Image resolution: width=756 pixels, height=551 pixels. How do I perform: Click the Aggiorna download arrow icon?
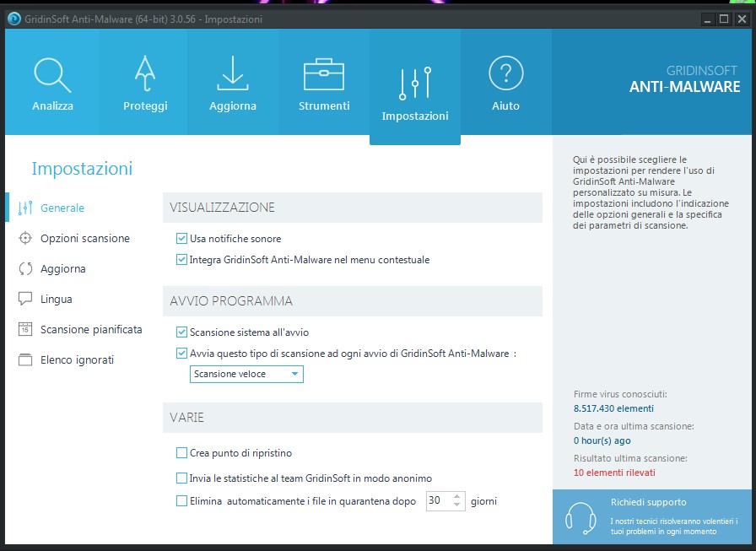click(x=232, y=73)
